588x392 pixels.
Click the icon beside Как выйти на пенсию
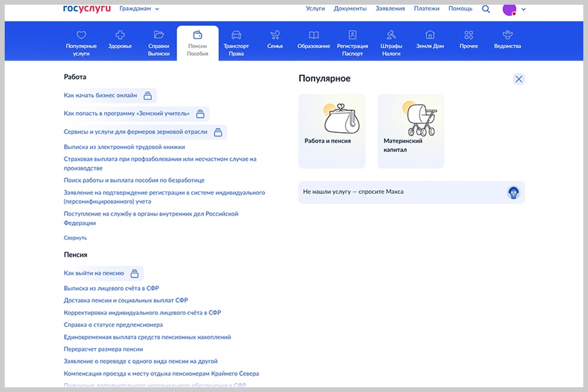point(135,273)
